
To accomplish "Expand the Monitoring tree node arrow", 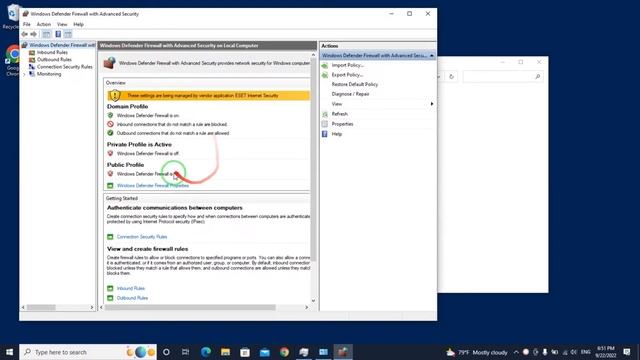I will tap(24, 74).
